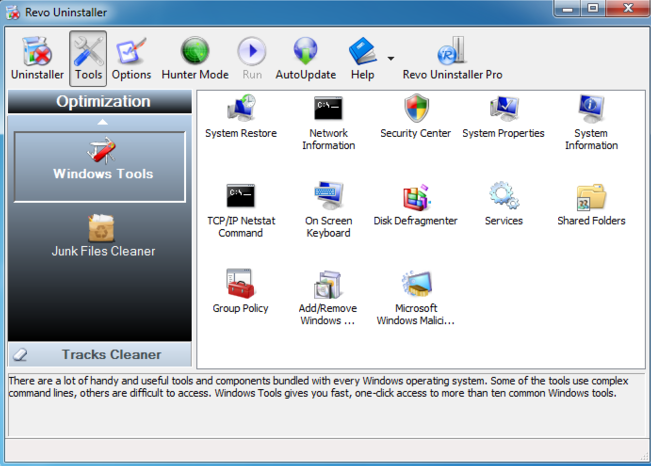The height and width of the screenshot is (466, 652).
Task: Open the Options toolbar button
Action: coord(131,58)
